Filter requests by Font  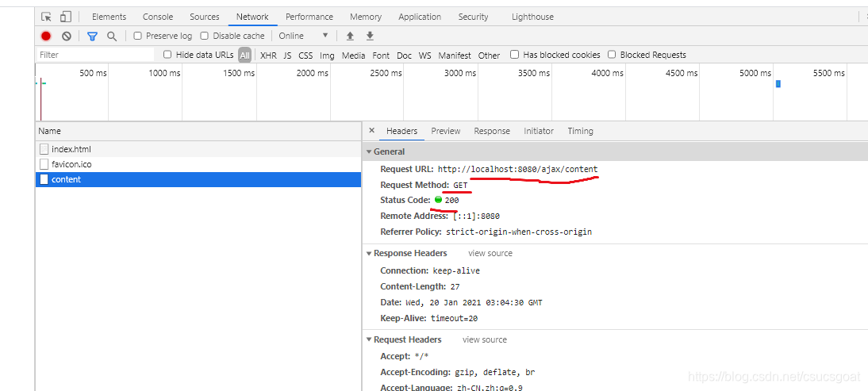[381, 56]
